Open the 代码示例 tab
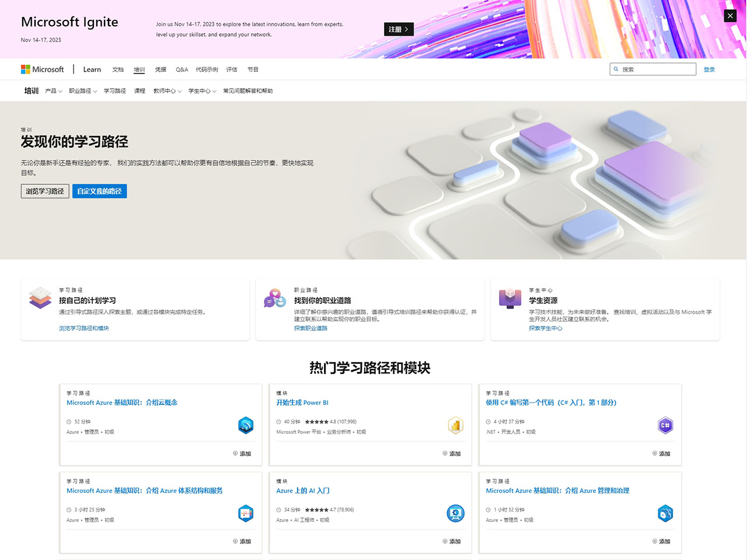The image size is (747, 560). [x=207, y=69]
